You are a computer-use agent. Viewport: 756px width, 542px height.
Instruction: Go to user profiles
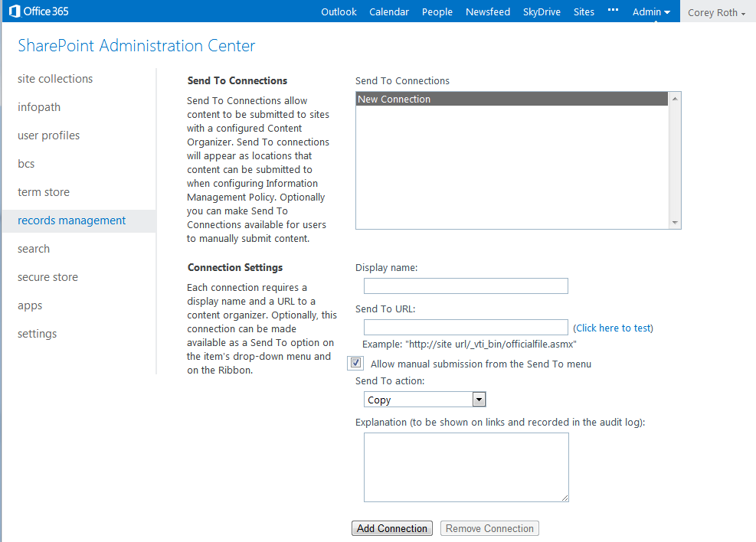[x=48, y=135]
